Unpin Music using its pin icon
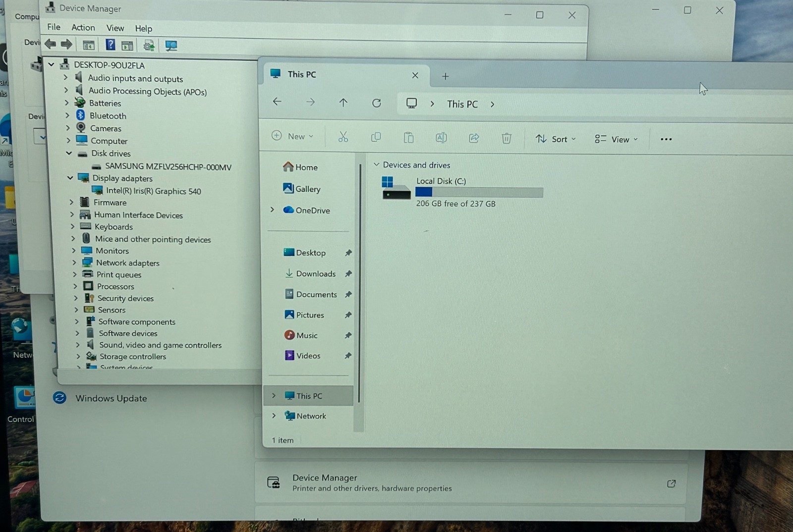Screen dimensions: 793x532 [348, 335]
